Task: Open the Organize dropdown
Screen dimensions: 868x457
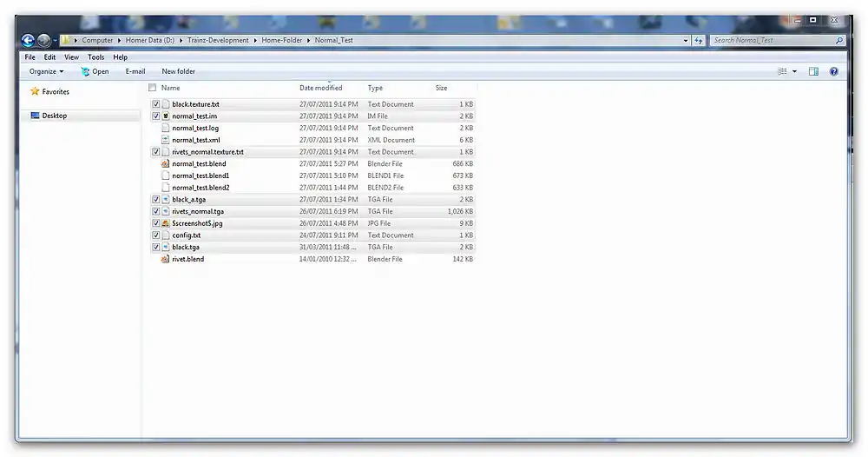Action: click(x=46, y=71)
